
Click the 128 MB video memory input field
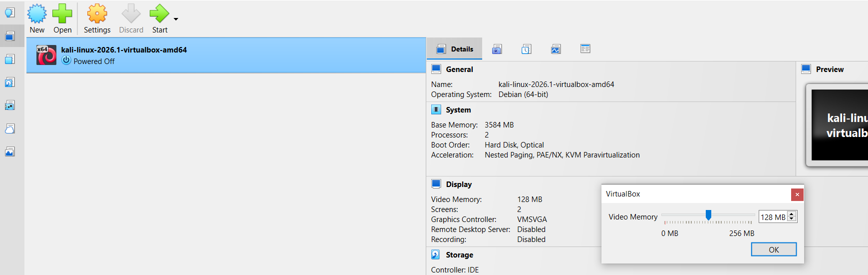pyautogui.click(x=773, y=217)
